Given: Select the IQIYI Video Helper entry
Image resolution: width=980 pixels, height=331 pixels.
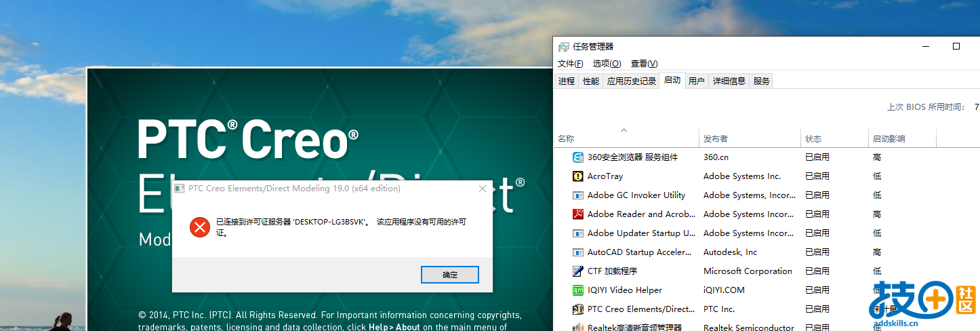Looking at the screenshot, I should pyautogui.click(x=625, y=290).
